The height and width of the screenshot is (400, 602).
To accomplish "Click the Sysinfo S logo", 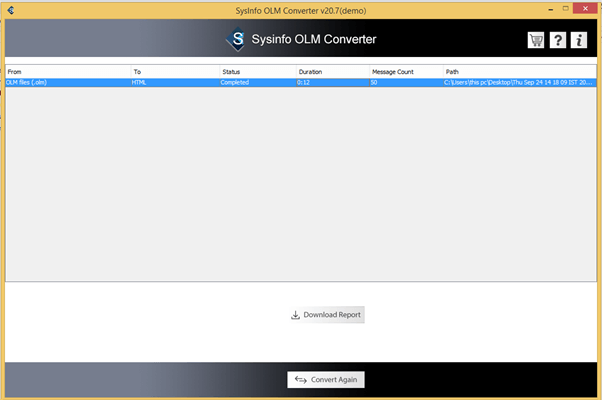I will coord(237,41).
